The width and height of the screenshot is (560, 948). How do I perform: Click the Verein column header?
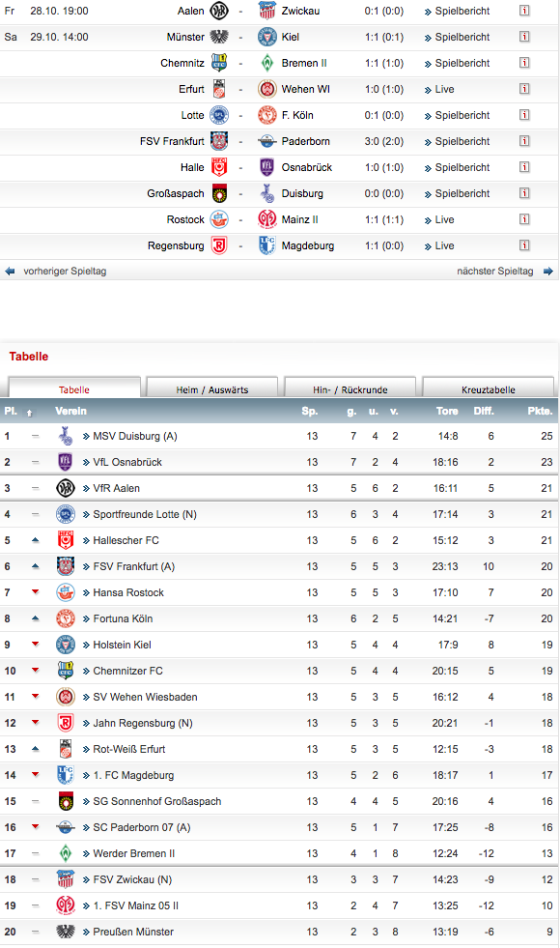click(70, 411)
